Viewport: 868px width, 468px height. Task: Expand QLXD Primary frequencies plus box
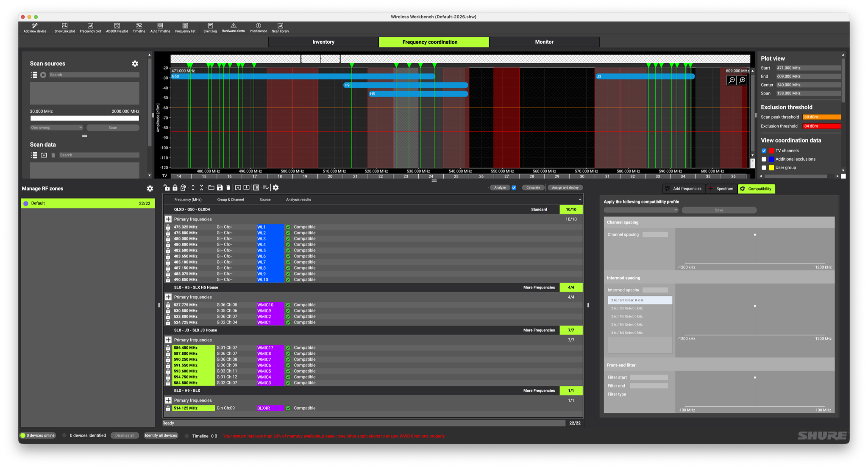pyautogui.click(x=168, y=219)
